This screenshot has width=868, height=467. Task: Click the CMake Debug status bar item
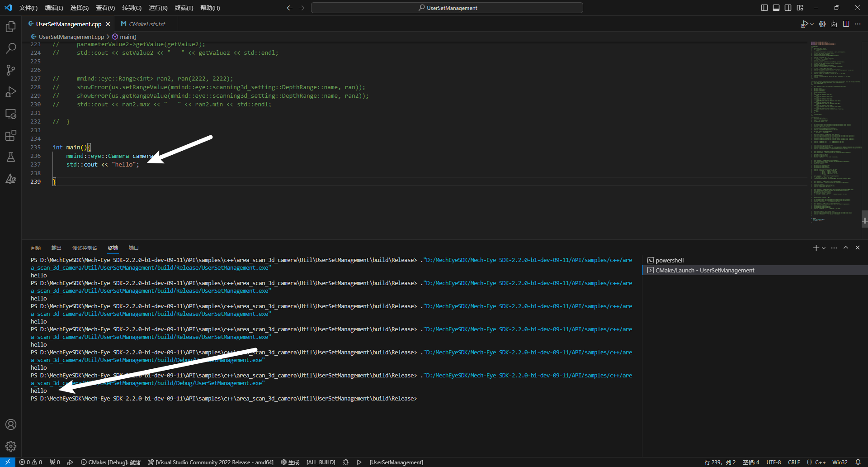(x=111, y=462)
